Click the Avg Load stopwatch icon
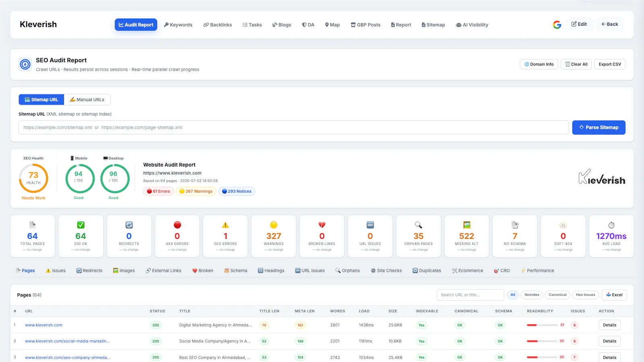This screenshot has width=644, height=362. coord(611,225)
